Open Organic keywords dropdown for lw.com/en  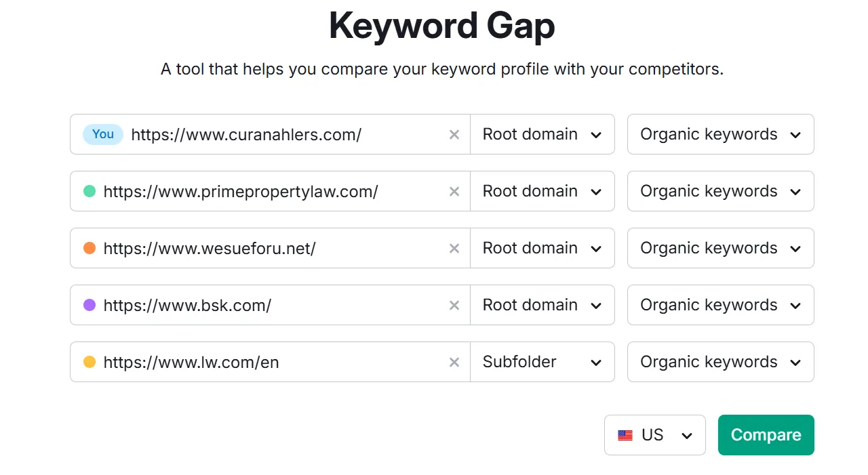(720, 363)
